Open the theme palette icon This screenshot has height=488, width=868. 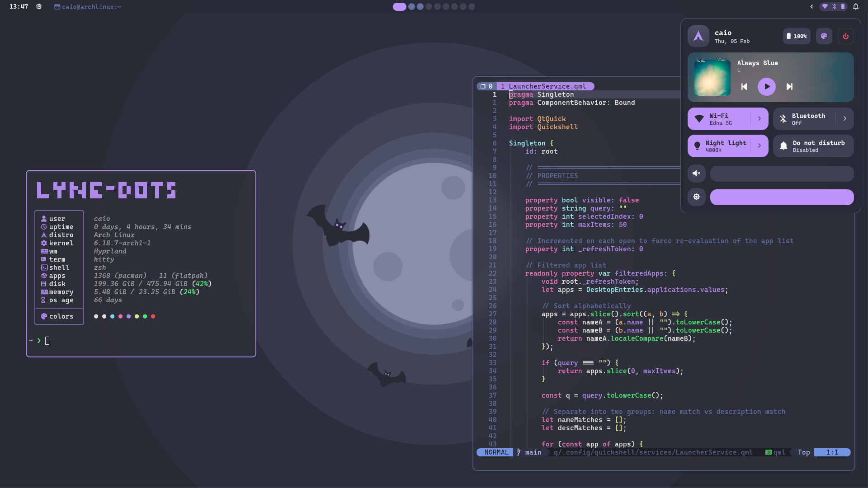[x=824, y=36]
